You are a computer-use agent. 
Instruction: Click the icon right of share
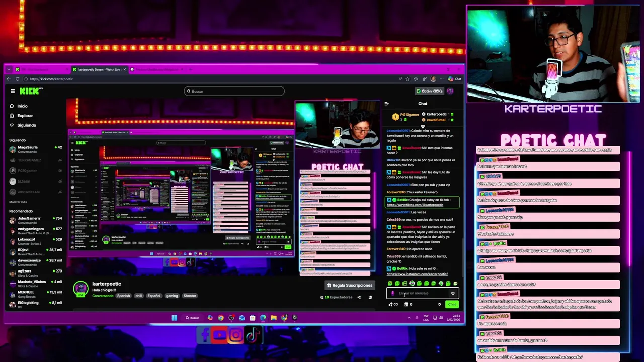(370, 297)
